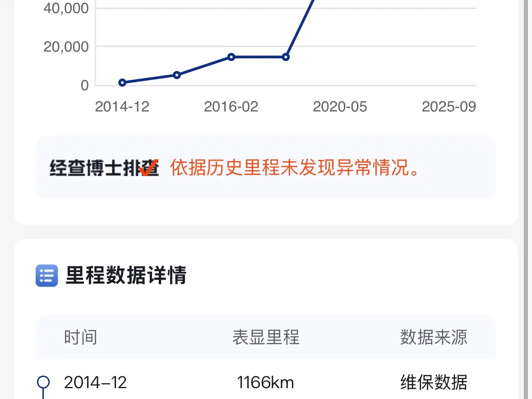This screenshot has height=399, width=532.
Task: Click the chart data point above 2016-02
Action: click(x=231, y=57)
